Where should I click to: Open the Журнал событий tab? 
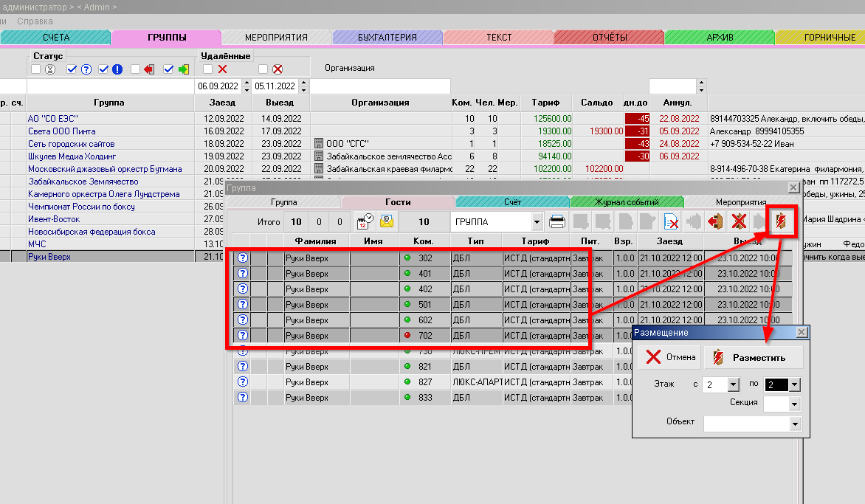627,201
